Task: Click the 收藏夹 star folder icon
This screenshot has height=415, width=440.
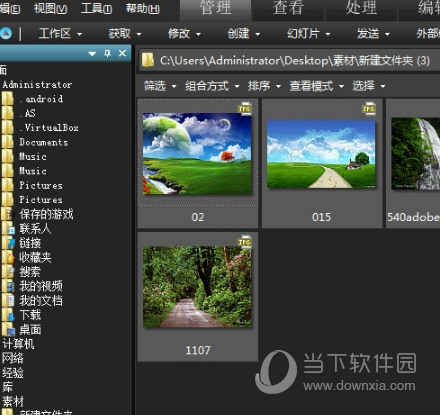Action: click(8, 257)
